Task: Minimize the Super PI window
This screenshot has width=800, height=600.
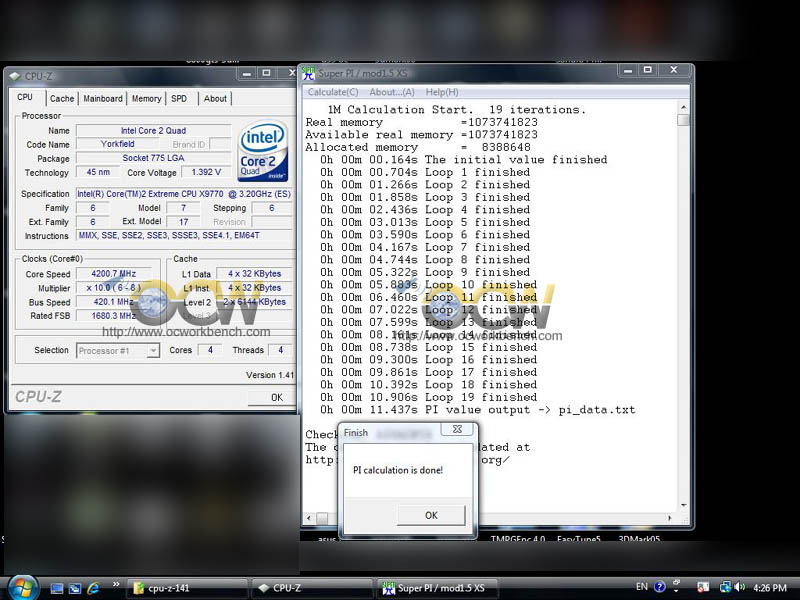Action: point(628,70)
